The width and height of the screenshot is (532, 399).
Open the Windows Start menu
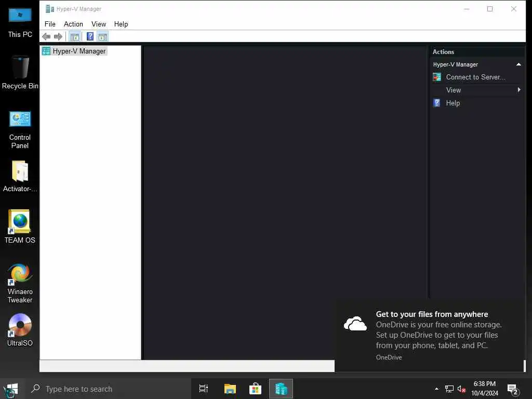(x=12, y=389)
